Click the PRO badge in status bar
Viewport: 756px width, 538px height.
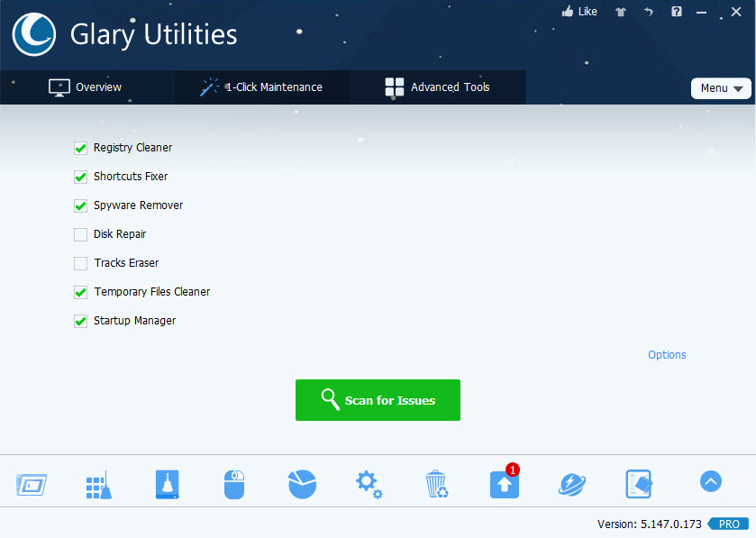(x=728, y=524)
